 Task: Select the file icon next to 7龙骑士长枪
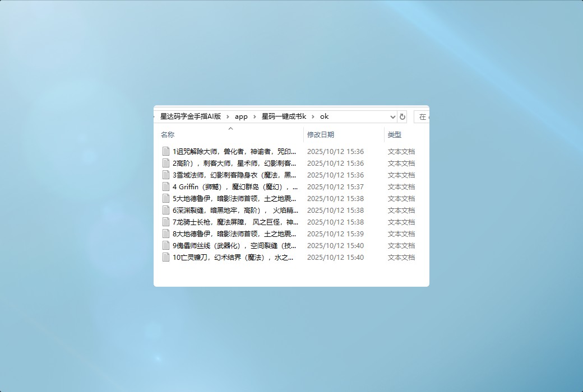166,222
